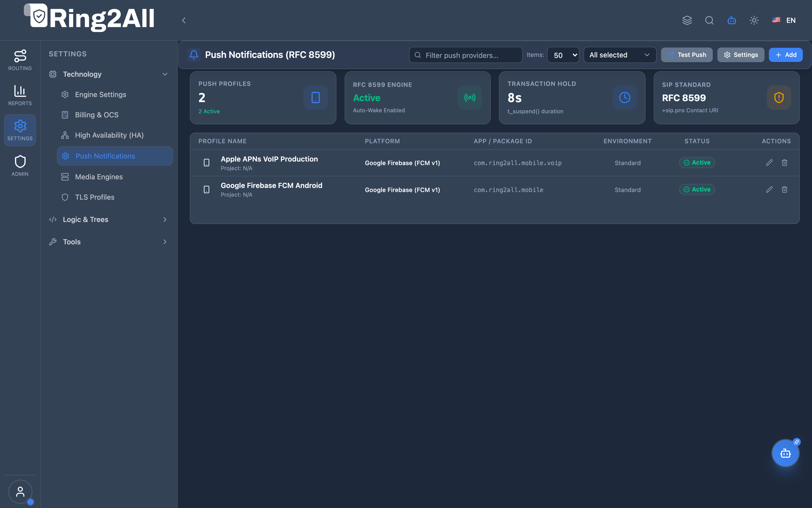Open Engine Settings menu item
Viewport: 812px width, 508px height.
click(x=115, y=94)
